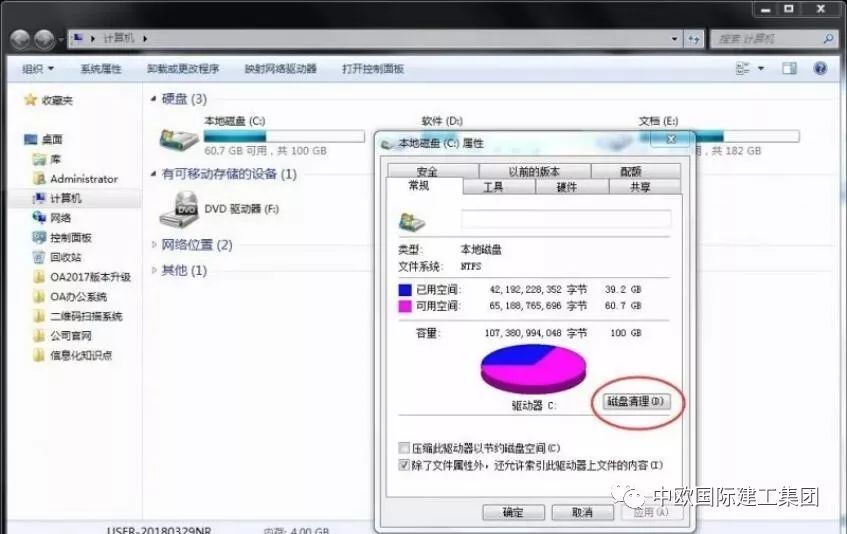The width and height of the screenshot is (847, 534).
Task: Click the drive name input field
Action: coord(566,219)
